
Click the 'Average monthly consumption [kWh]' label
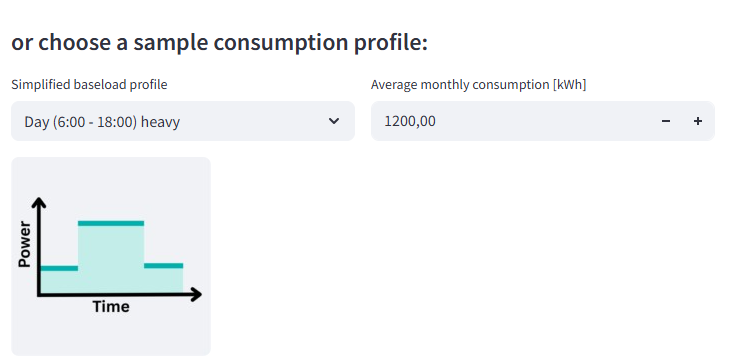tap(478, 85)
